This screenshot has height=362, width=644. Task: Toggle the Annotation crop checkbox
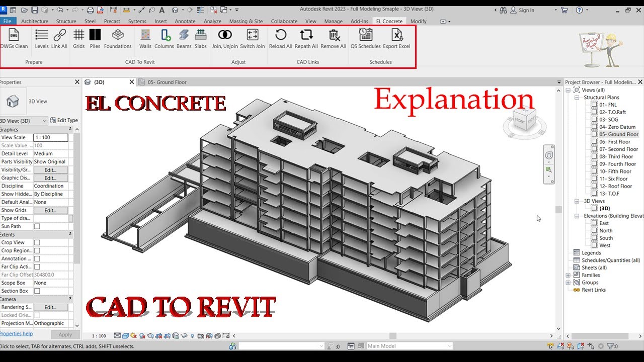coord(37,258)
